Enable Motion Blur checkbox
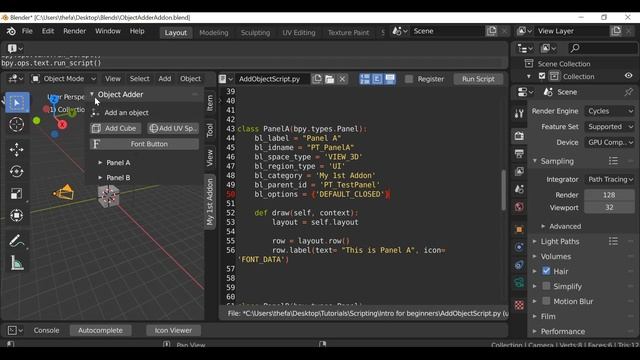The image size is (640, 360). point(546,301)
